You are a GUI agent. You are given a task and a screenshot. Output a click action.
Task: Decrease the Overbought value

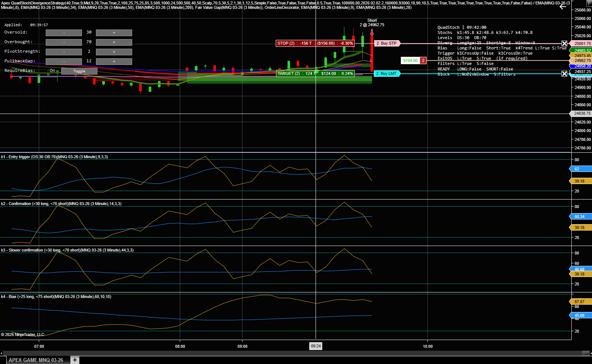pyautogui.click(x=64, y=42)
